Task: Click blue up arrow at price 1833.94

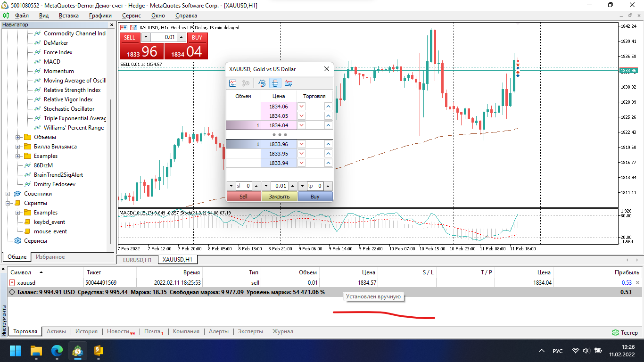Action: coord(328,163)
